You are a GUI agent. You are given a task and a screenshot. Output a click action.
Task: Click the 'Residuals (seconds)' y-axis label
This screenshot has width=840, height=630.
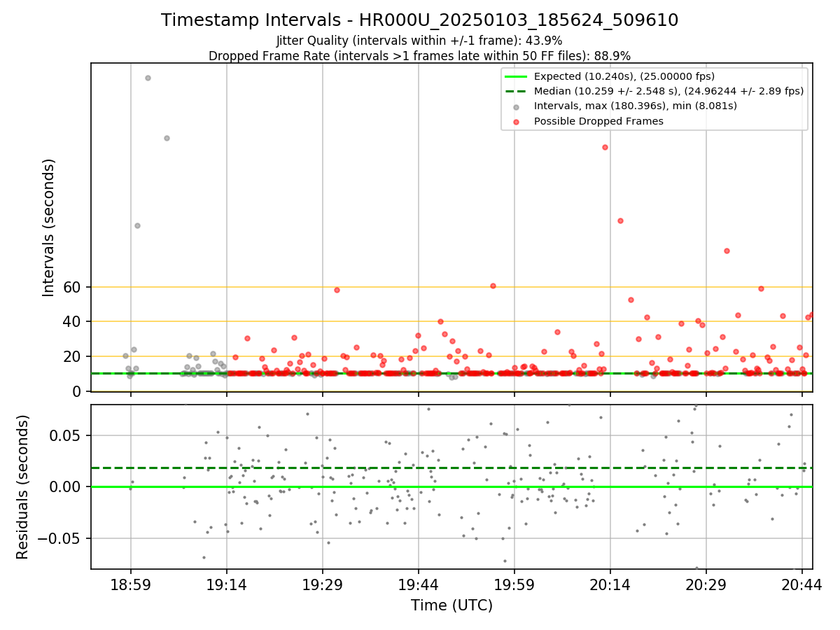pos(23,486)
